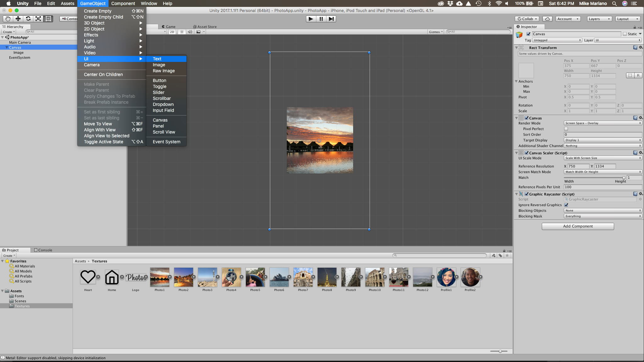Toggle 2D mode in the Scene view
The width and height of the screenshot is (644, 362).
coord(172,32)
